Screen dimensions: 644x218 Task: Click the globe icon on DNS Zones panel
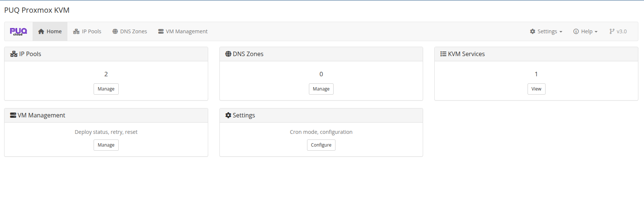(x=228, y=53)
